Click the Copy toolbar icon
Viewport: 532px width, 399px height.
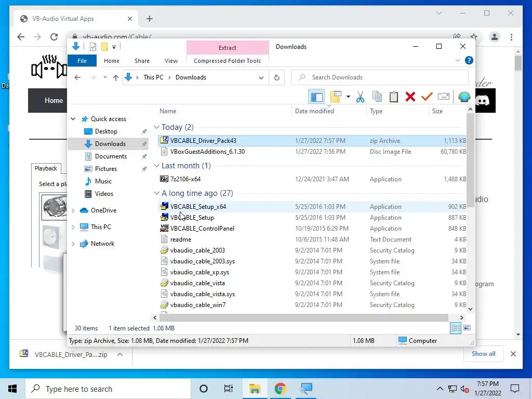pyautogui.click(x=377, y=97)
